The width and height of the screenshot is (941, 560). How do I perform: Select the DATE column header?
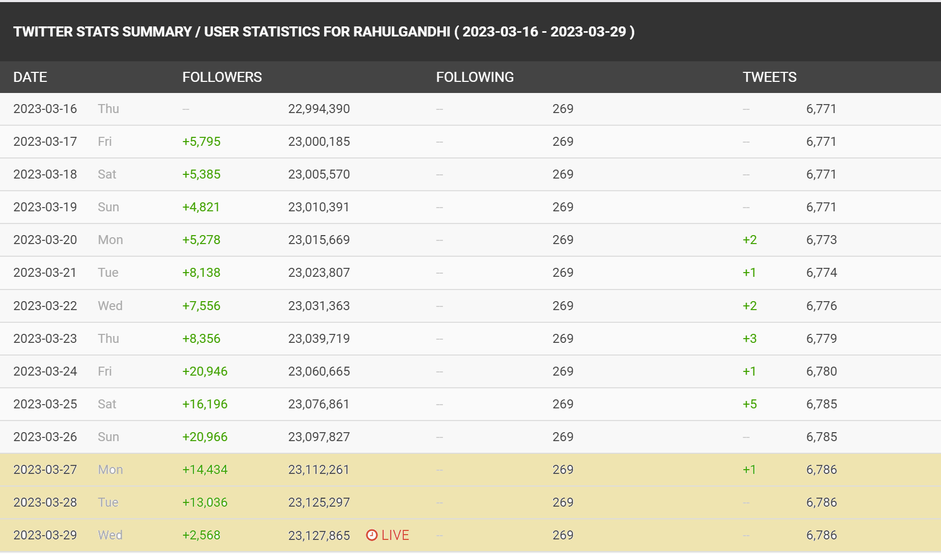[x=30, y=77]
